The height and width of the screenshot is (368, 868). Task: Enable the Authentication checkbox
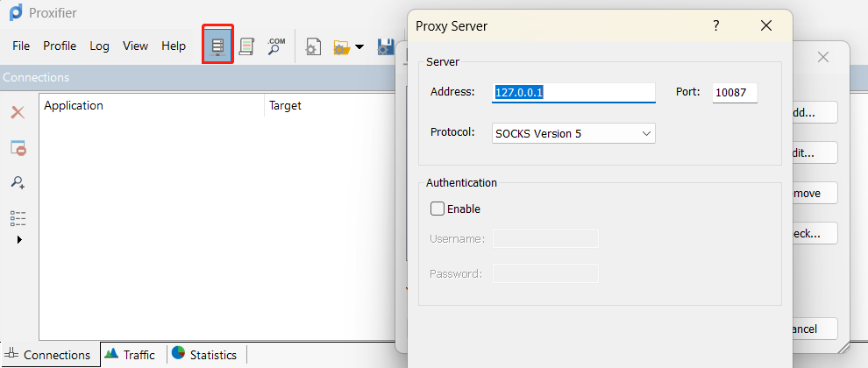coord(438,209)
